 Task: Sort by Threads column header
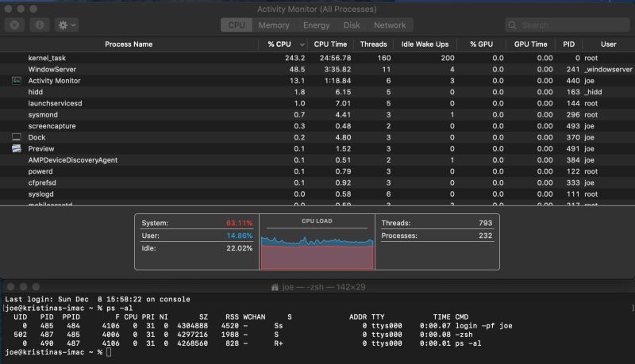coord(373,44)
